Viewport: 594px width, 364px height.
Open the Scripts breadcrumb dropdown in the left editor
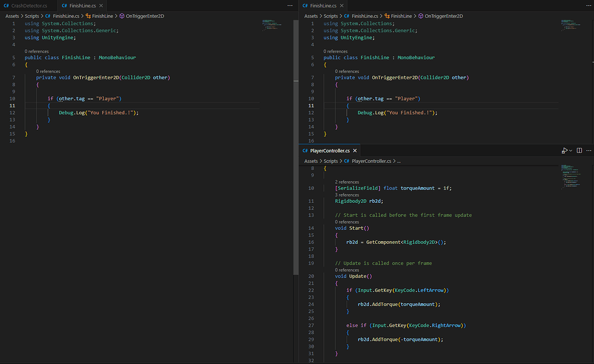(x=32, y=16)
